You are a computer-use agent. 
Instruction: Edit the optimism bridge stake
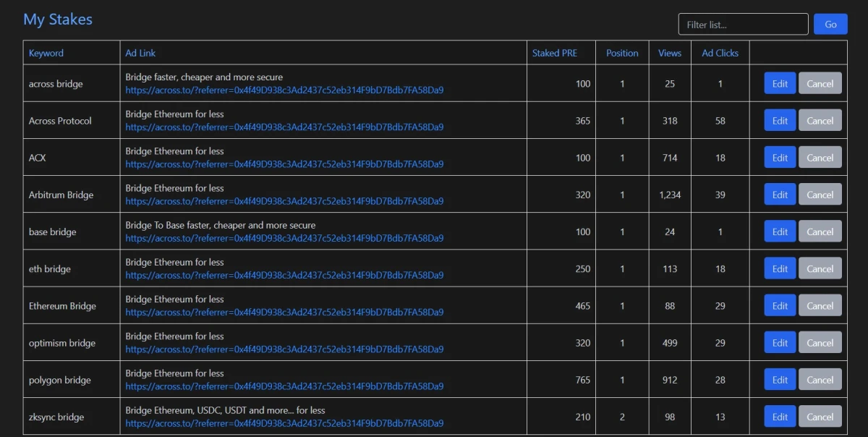pyautogui.click(x=780, y=342)
